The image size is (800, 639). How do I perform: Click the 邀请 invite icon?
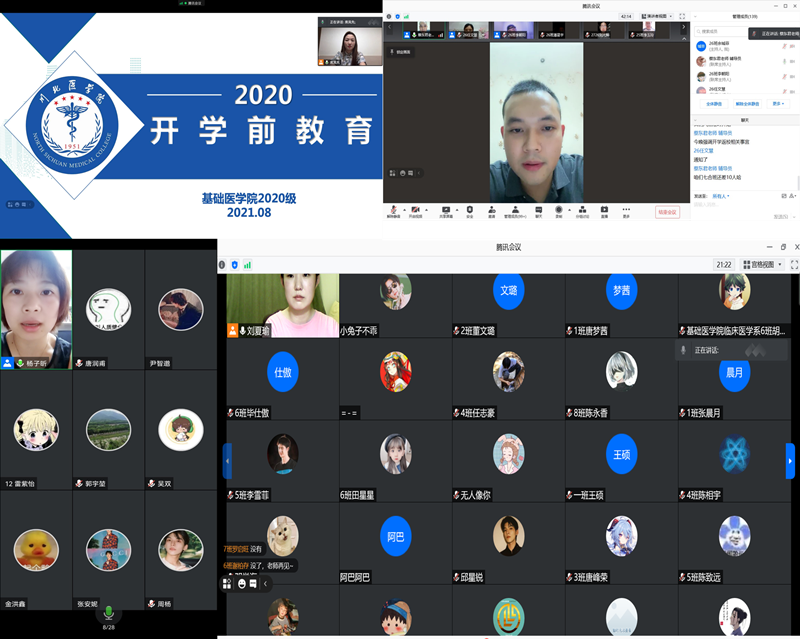(491, 212)
